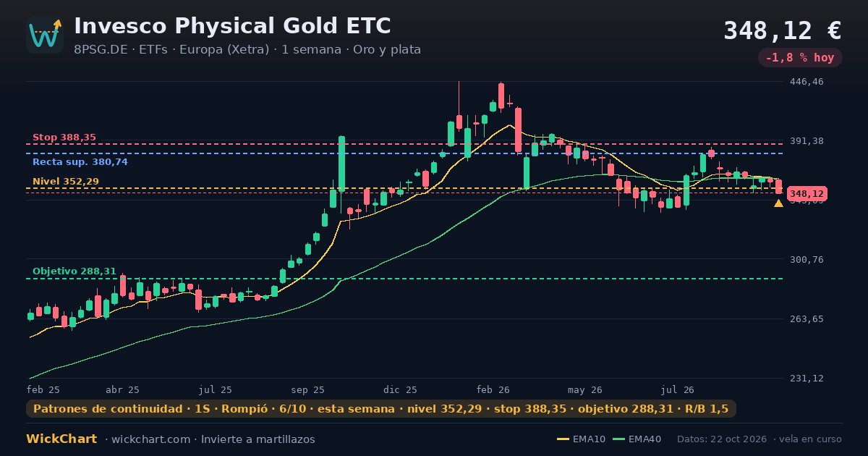The image size is (868, 456).
Task: Click the 231,12 axis value
Action: [807, 379]
